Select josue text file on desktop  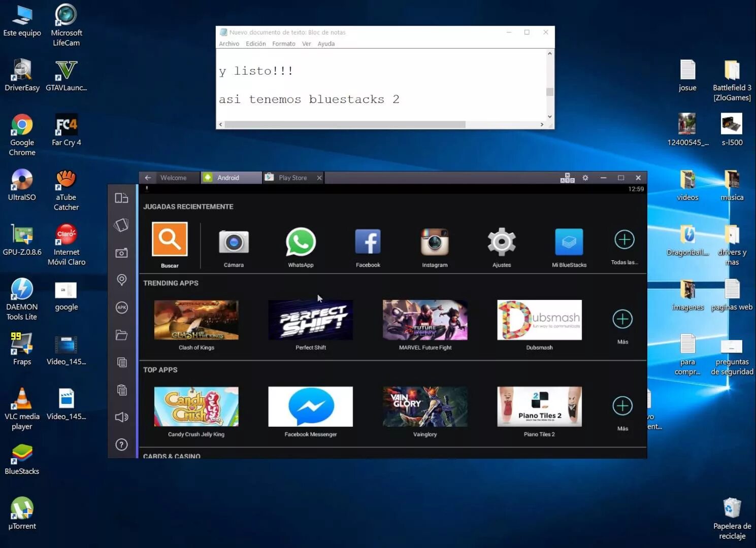pyautogui.click(x=687, y=75)
